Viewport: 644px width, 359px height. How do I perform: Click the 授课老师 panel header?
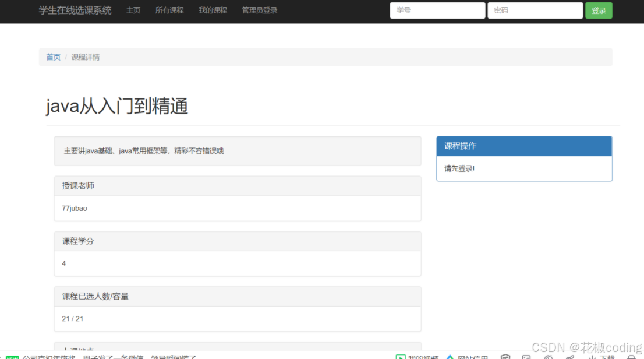tap(238, 186)
